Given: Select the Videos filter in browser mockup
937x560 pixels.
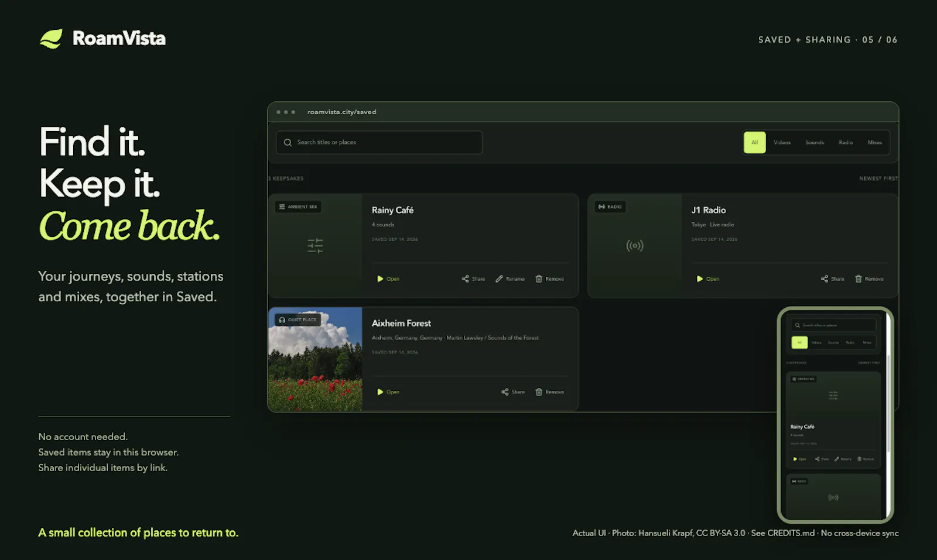Looking at the screenshot, I should tap(782, 142).
